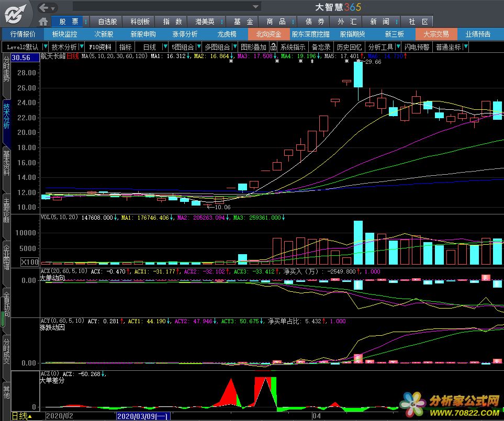The height and width of the screenshot is (421, 504).
Task: Click the X100 volume scale box
Action: (x=30, y=261)
